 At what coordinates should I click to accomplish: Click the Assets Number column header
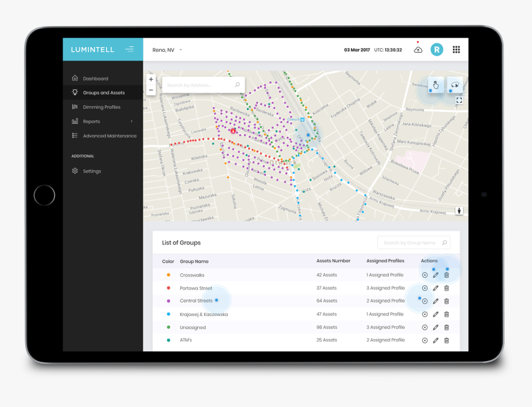click(333, 261)
